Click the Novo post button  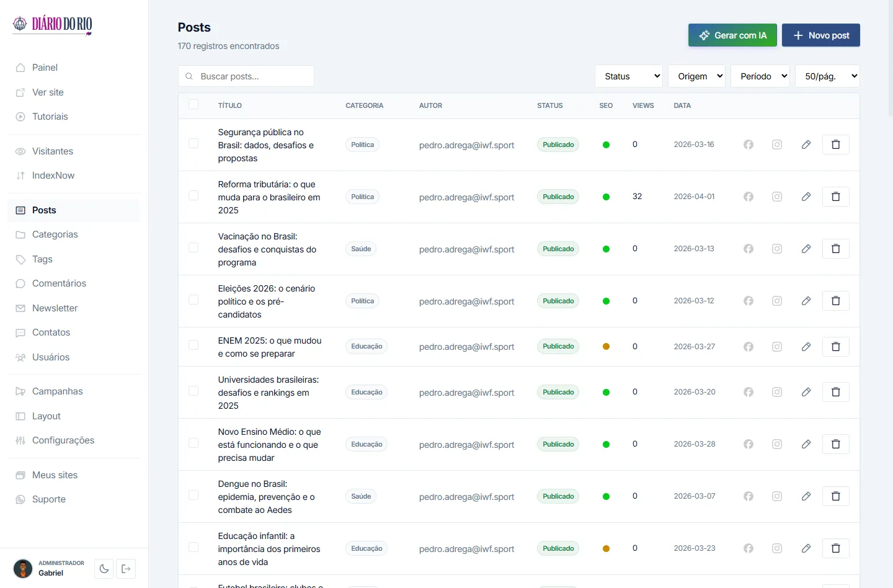[x=821, y=35]
